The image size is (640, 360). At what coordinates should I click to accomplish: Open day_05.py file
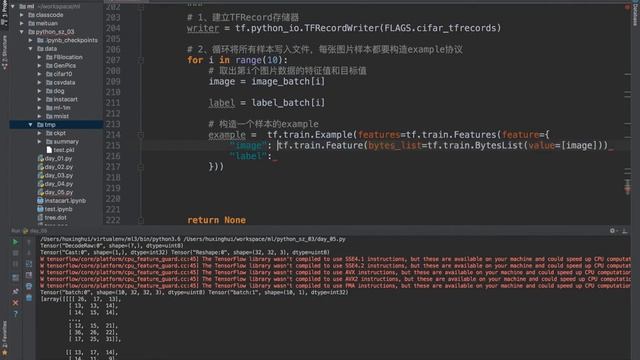click(x=55, y=192)
